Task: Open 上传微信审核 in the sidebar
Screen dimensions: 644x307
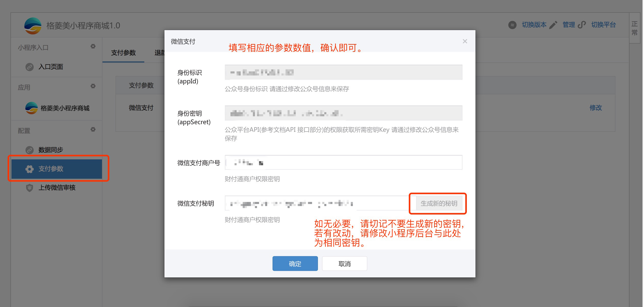Action: 56,188
